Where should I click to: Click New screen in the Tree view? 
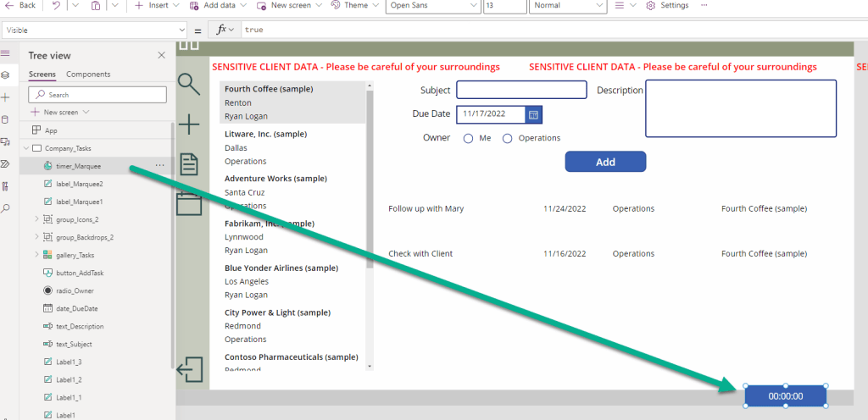[60, 112]
